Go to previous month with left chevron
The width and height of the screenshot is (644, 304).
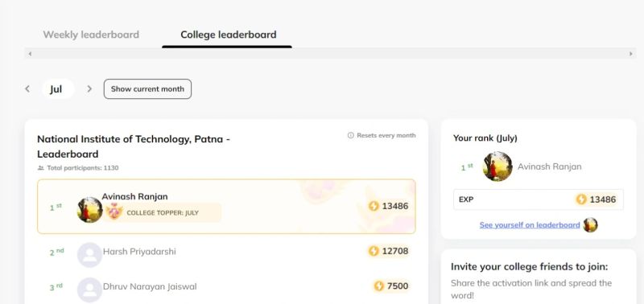27,88
